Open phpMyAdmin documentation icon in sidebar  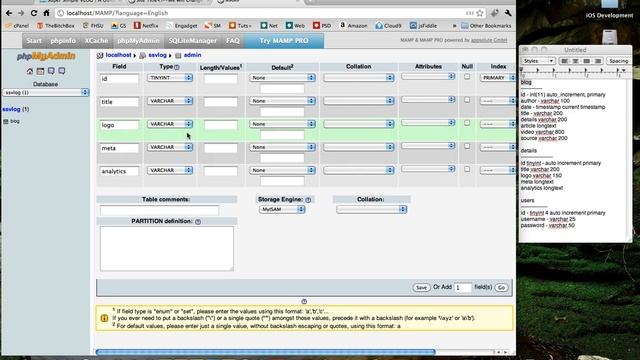pos(51,71)
